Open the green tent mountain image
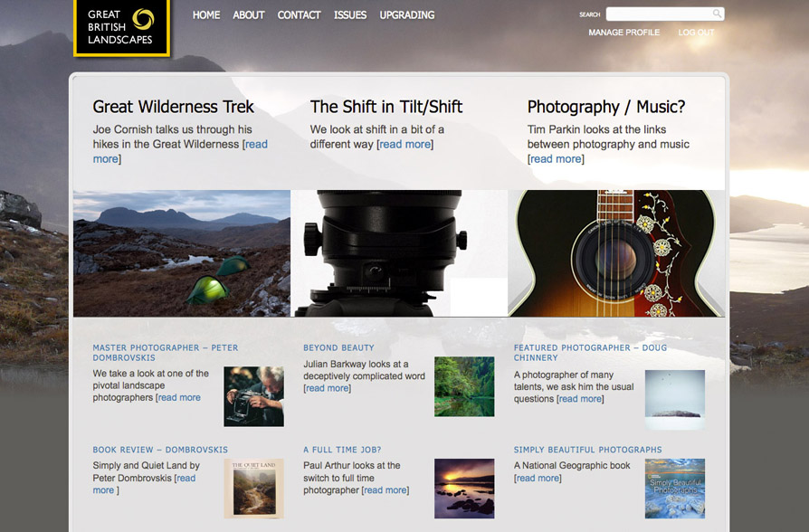The width and height of the screenshot is (809, 532). [x=182, y=253]
